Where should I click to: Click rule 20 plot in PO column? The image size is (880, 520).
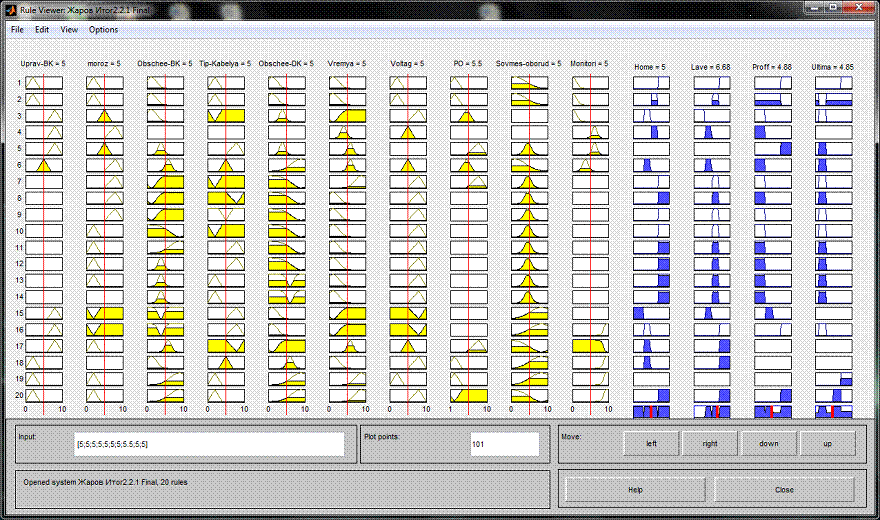[x=469, y=395]
